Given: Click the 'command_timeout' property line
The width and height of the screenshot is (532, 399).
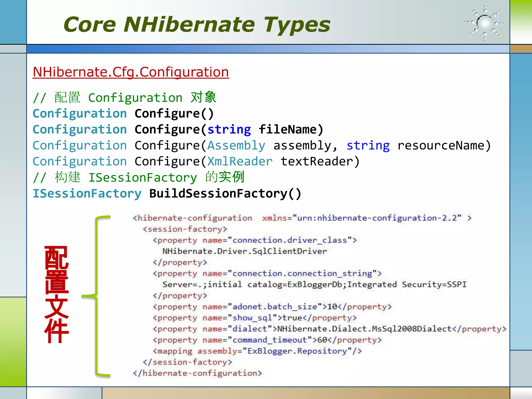Looking at the screenshot, I should pos(267,340).
